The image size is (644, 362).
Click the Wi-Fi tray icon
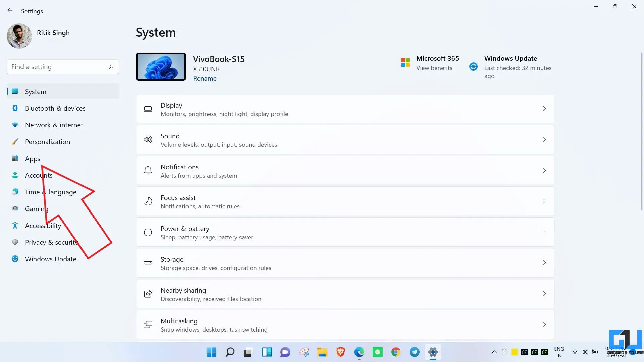click(x=575, y=352)
